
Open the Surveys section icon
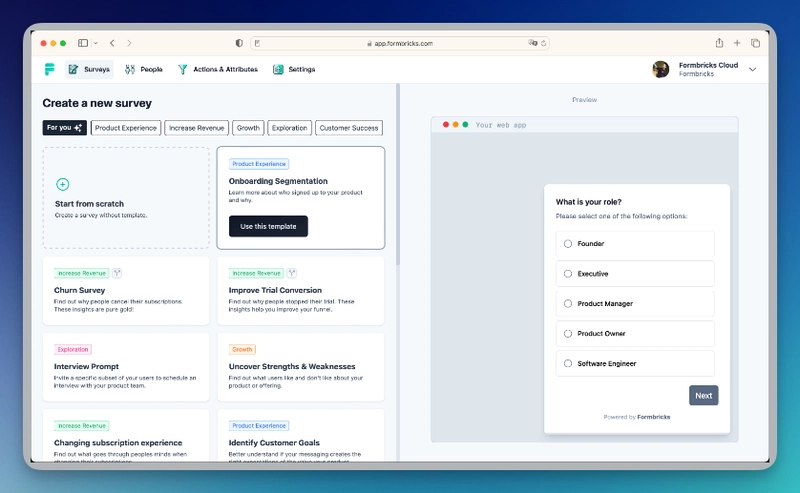pyautogui.click(x=73, y=69)
